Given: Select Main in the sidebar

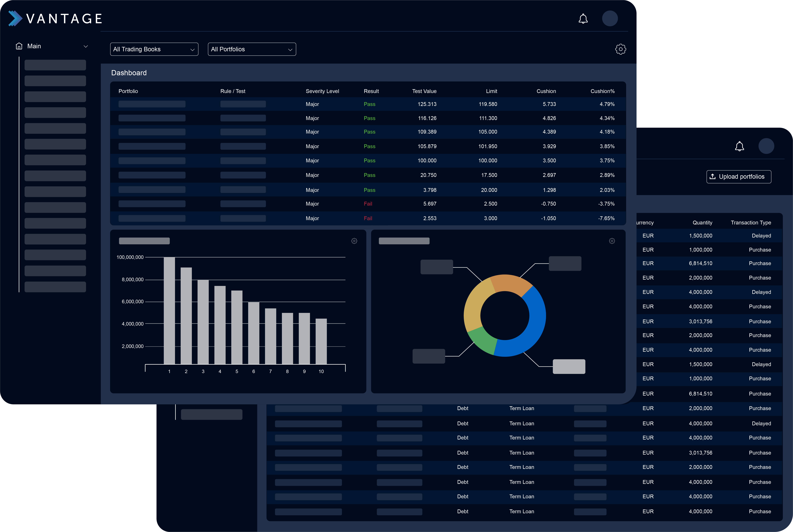Looking at the screenshot, I should click(34, 46).
